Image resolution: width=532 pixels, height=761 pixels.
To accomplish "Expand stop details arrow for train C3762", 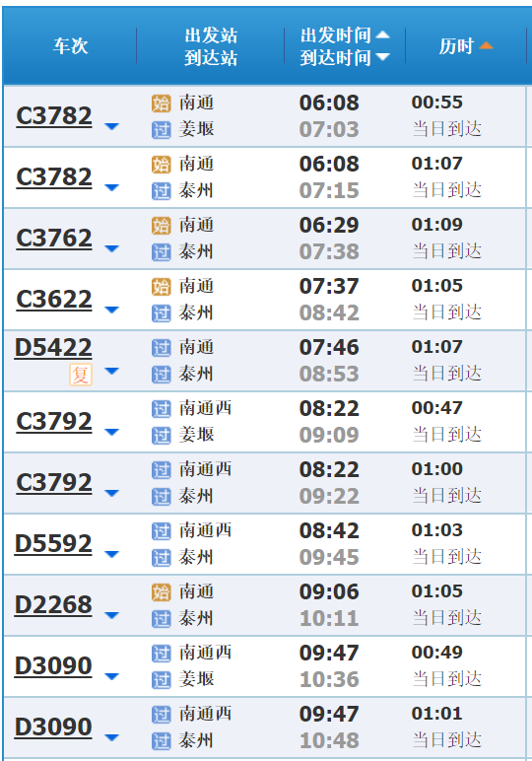I will coord(111,249).
